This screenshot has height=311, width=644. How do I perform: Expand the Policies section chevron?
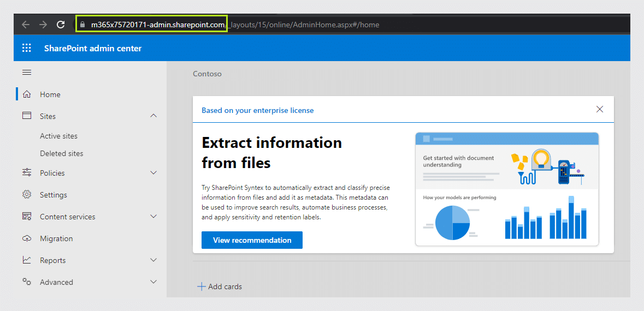(153, 173)
